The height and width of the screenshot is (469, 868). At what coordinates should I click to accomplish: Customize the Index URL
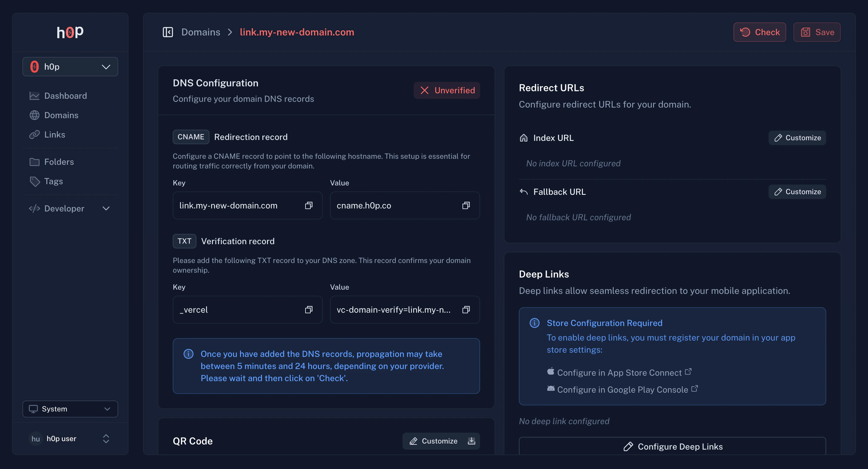click(x=797, y=138)
